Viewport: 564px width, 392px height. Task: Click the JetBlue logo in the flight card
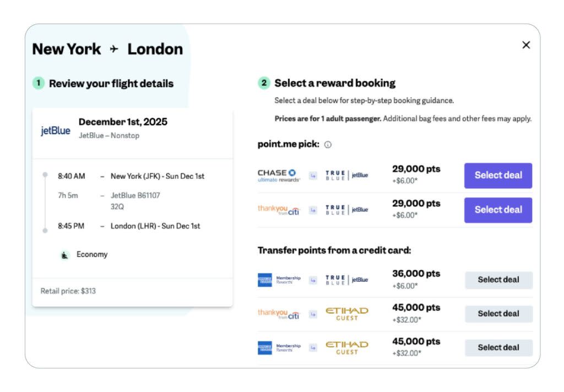56,130
